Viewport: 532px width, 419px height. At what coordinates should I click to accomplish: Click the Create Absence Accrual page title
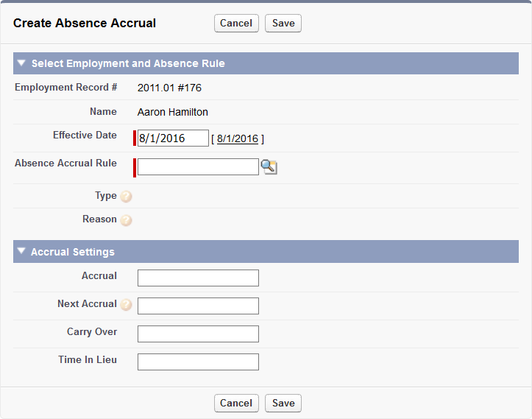coord(85,23)
